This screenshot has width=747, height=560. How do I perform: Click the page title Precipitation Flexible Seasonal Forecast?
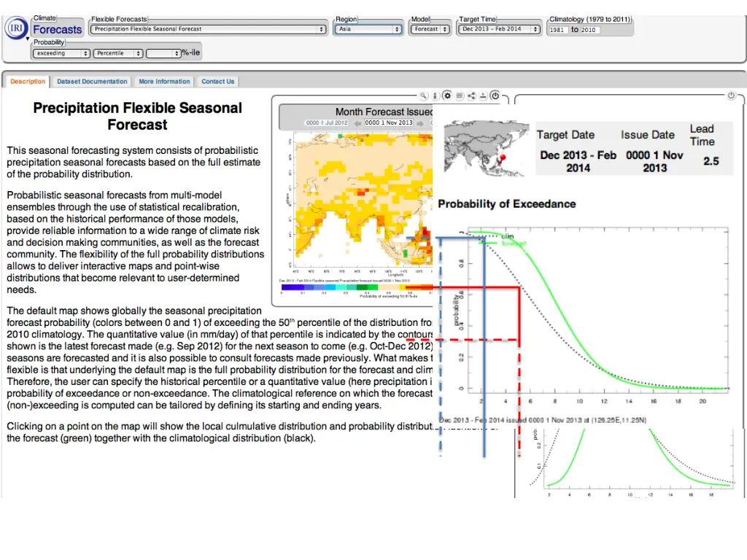[137, 116]
